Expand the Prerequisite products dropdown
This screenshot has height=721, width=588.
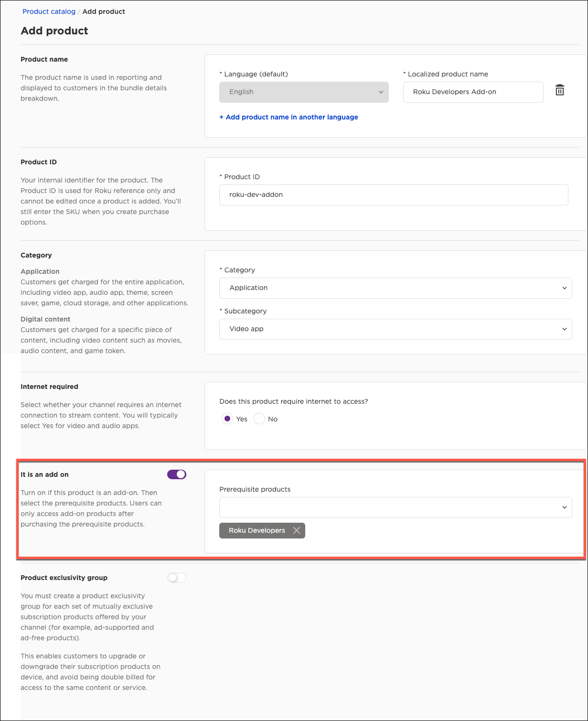pyautogui.click(x=395, y=507)
